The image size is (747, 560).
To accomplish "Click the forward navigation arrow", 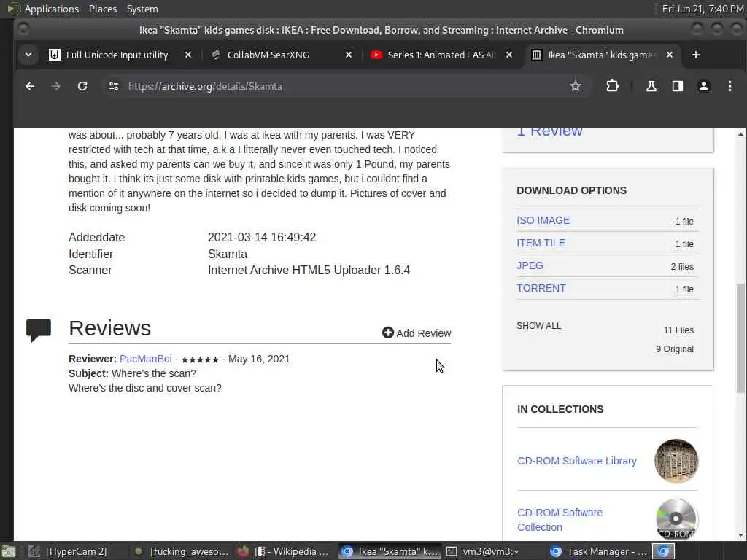I will coord(55,86).
